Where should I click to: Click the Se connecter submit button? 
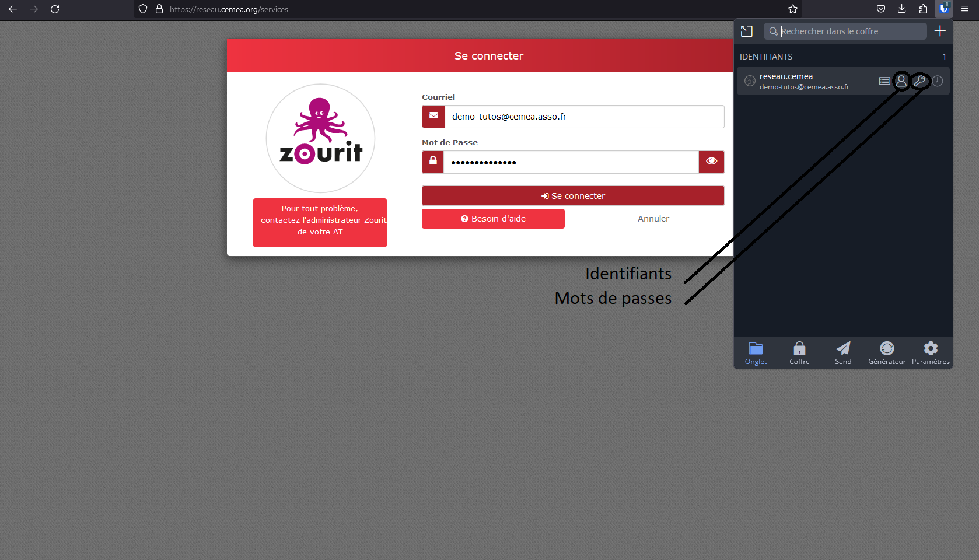click(x=573, y=196)
